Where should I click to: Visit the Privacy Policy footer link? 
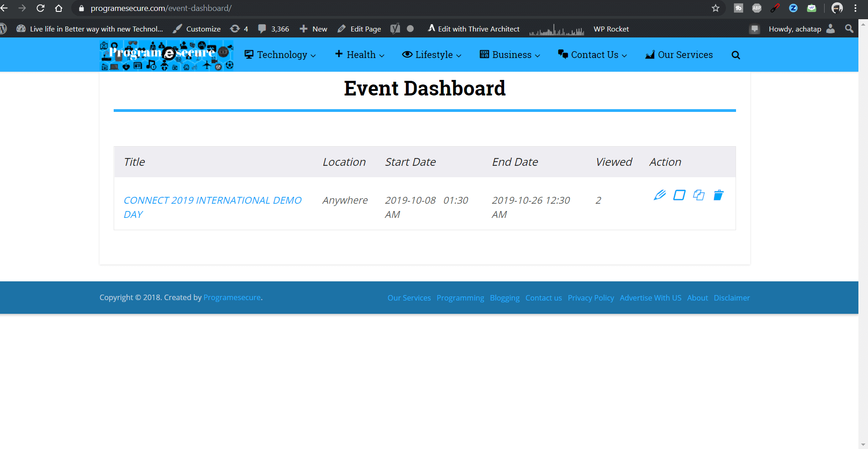pyautogui.click(x=590, y=297)
